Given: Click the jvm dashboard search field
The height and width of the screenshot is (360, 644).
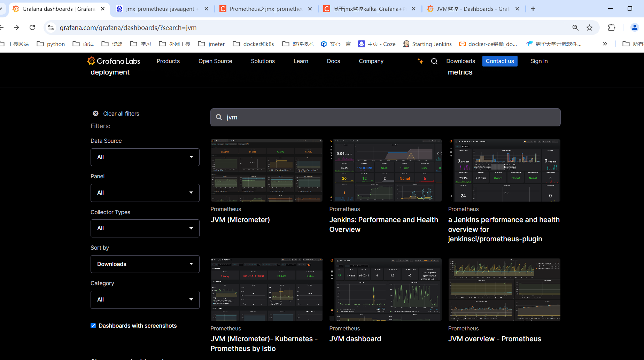Looking at the screenshot, I should click(x=386, y=117).
